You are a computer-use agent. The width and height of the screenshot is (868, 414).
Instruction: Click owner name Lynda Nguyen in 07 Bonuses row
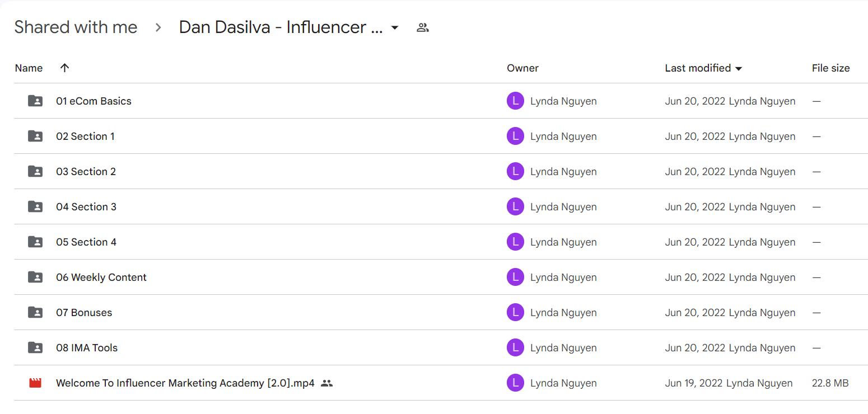(x=563, y=313)
